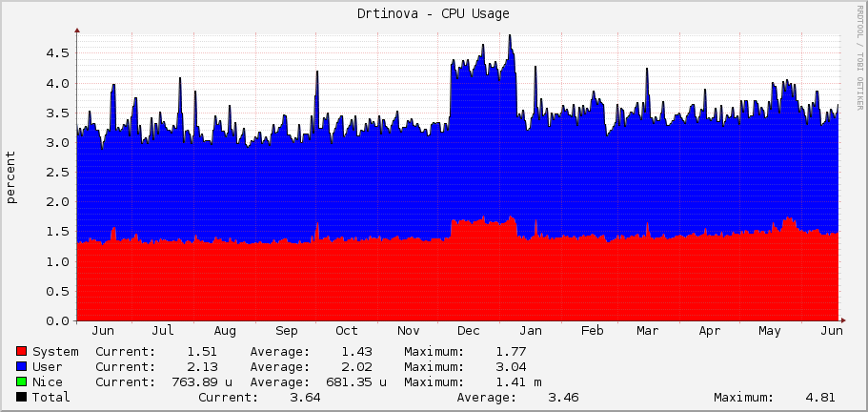
Task: Click the 'Dec' x-axis label
Action: [469, 331]
